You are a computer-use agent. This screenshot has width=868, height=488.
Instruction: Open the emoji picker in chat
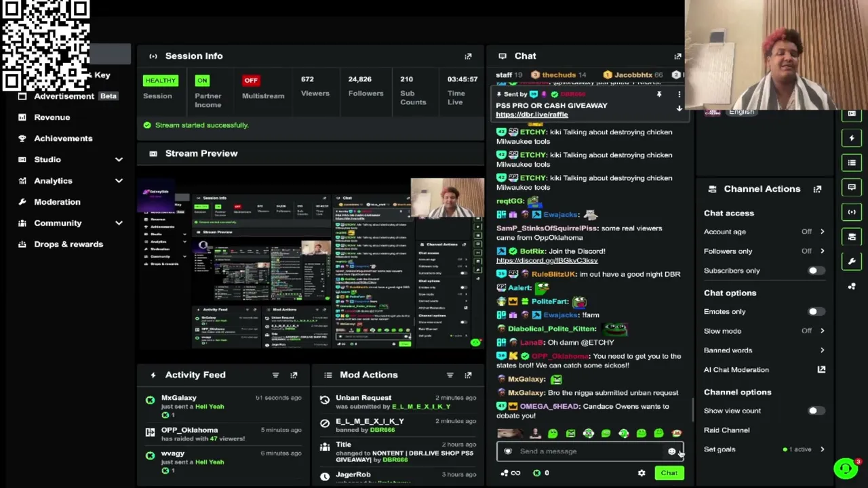(671, 451)
